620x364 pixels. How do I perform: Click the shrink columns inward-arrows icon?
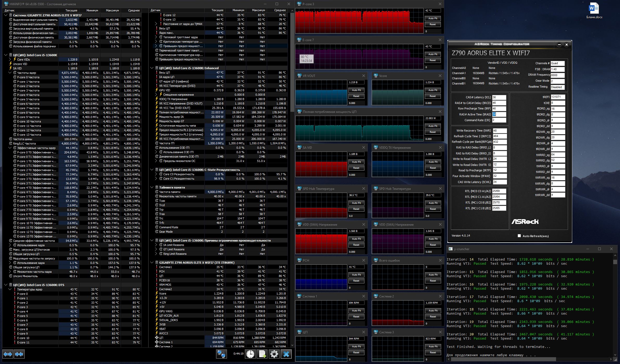pos(19,354)
